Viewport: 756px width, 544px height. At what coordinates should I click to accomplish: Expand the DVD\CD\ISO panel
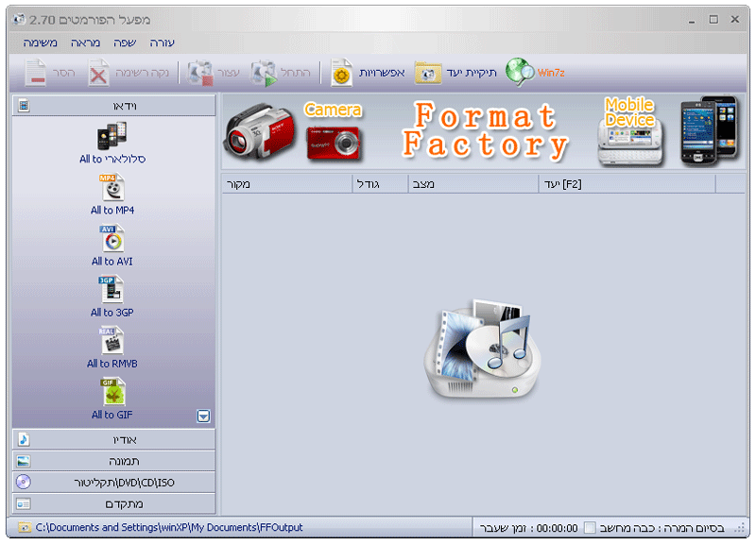coord(113,483)
